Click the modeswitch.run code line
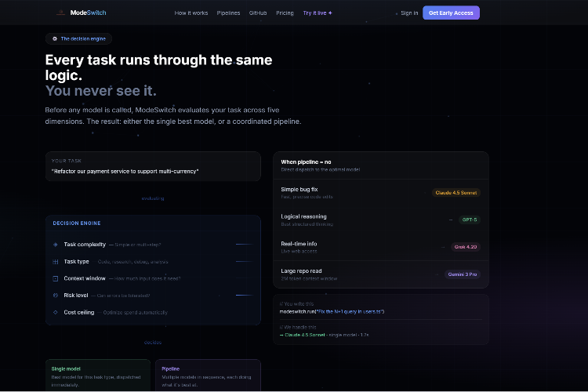 [x=332, y=312]
